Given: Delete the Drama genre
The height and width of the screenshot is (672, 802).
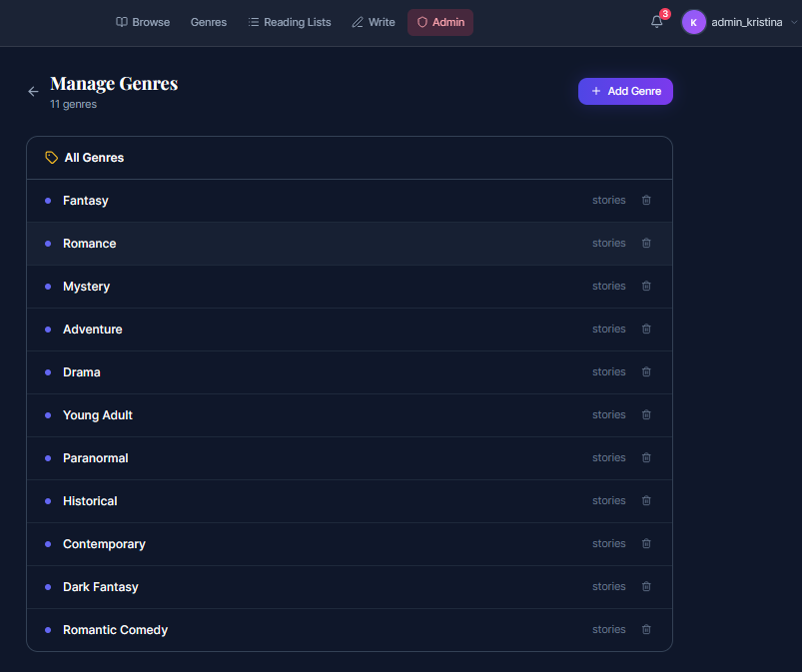Looking at the screenshot, I should (646, 372).
